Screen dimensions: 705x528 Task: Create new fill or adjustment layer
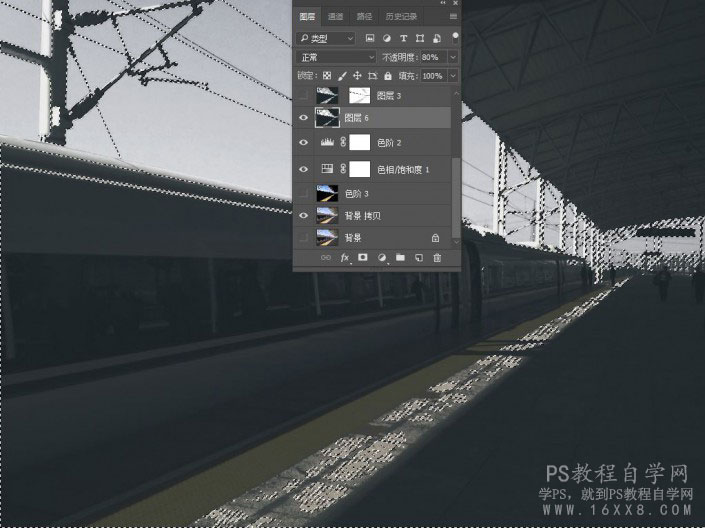(x=382, y=258)
